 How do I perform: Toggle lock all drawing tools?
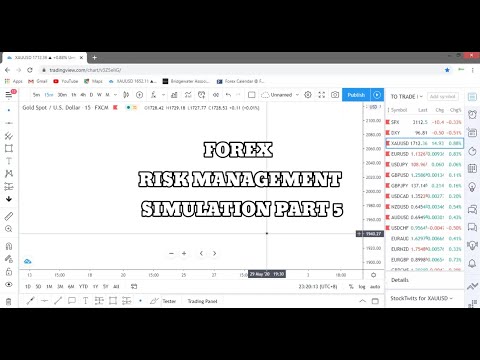coord(9,272)
